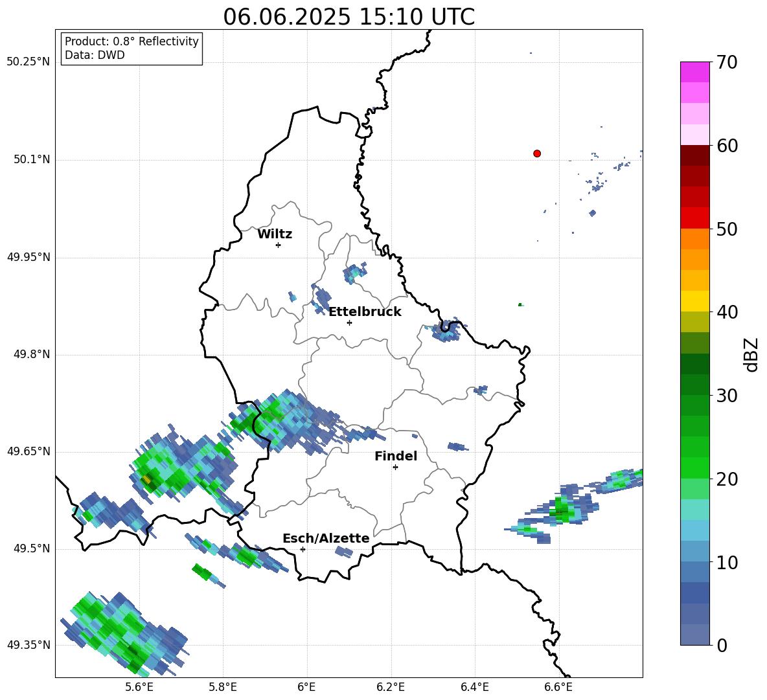Click the Findel city label
Image resolution: width=767 pixels, height=700 pixels.
(396, 457)
